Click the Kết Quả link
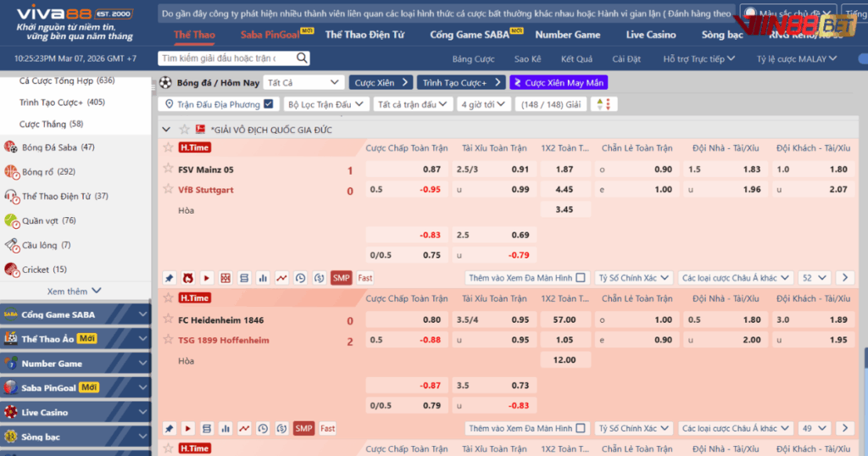This screenshot has width=868, height=456. [577, 59]
